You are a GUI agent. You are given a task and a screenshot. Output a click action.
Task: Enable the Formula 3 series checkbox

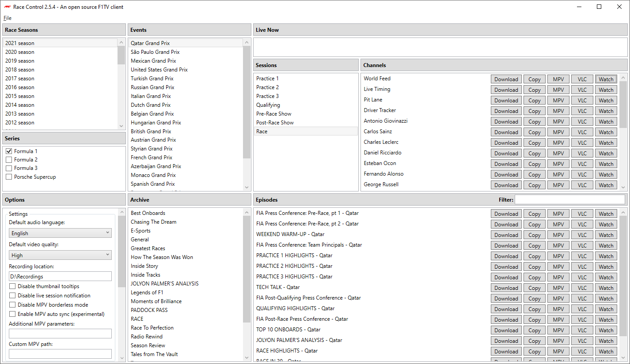(x=8, y=168)
